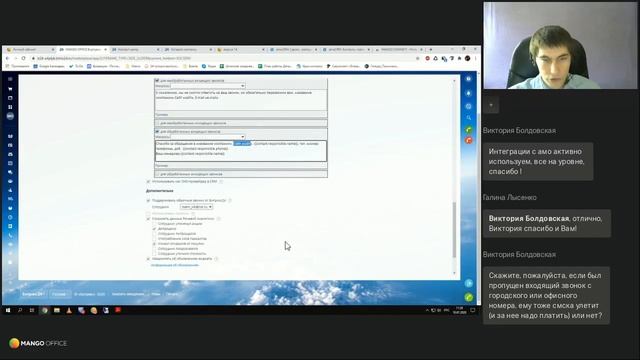Switch to the last browser tab
This screenshot has height=360, width=640.
coord(399,49)
